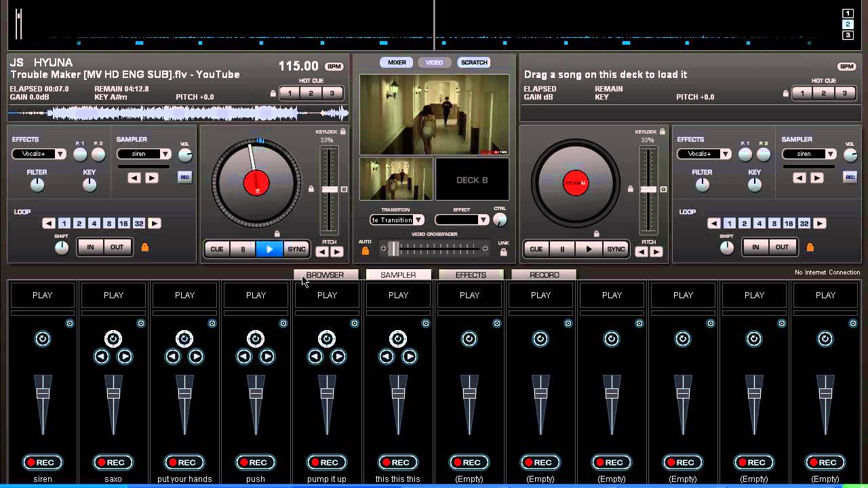This screenshot has height=488, width=868.
Task: Click the video CTRL knob
Action: (x=500, y=220)
